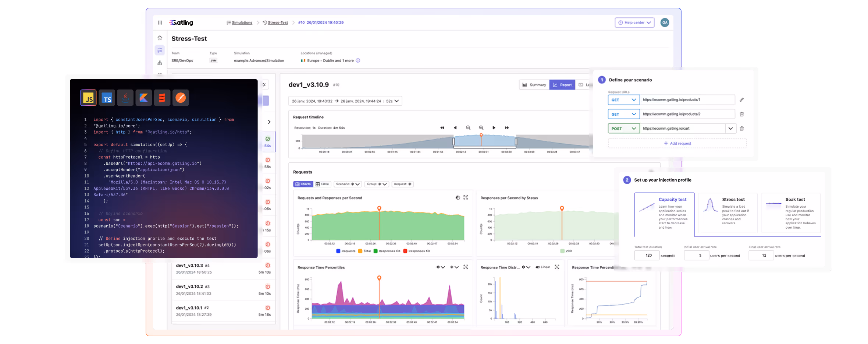The height and width of the screenshot is (344, 868).
Task: Click the orange timeline marker
Action: click(481, 136)
